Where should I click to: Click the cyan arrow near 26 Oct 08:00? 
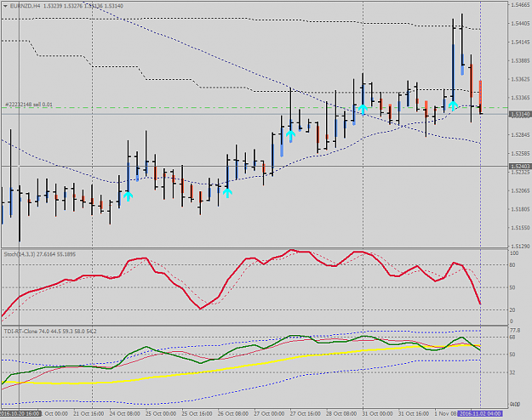tap(227, 193)
